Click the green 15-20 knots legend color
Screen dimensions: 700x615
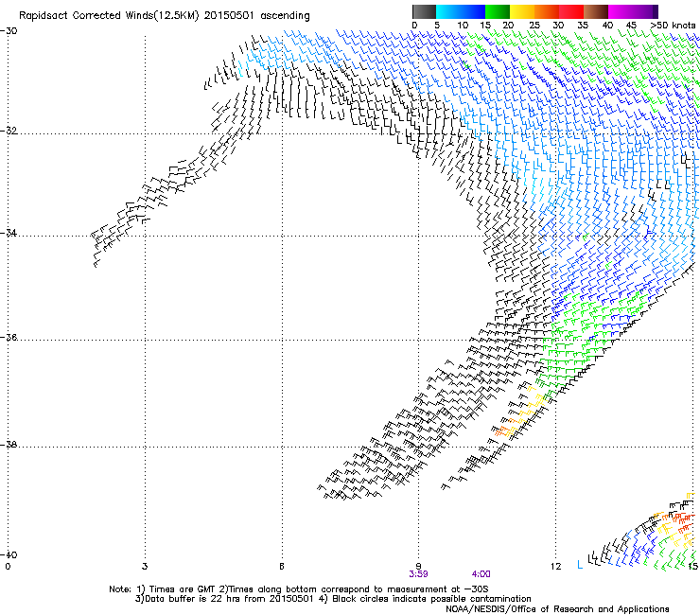pyautogui.click(x=498, y=11)
